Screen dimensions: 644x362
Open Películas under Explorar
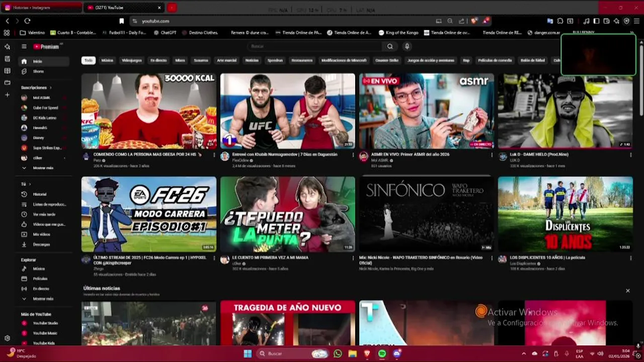click(x=43, y=279)
